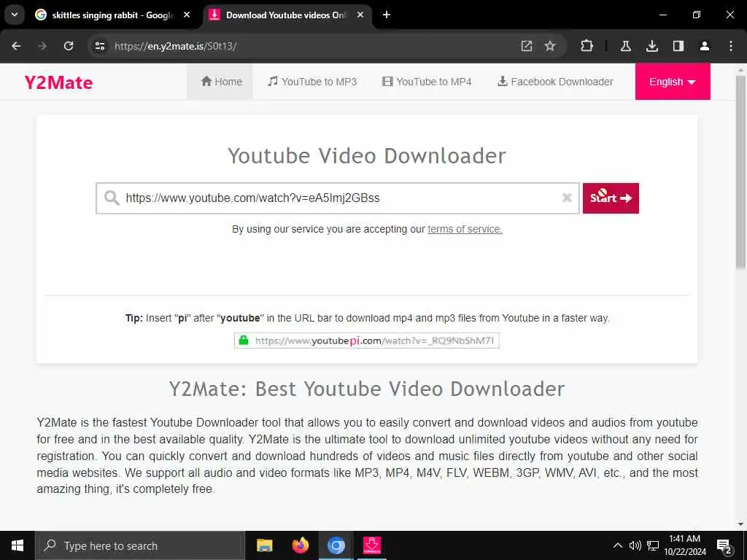Click the browser address bar URL

175,46
